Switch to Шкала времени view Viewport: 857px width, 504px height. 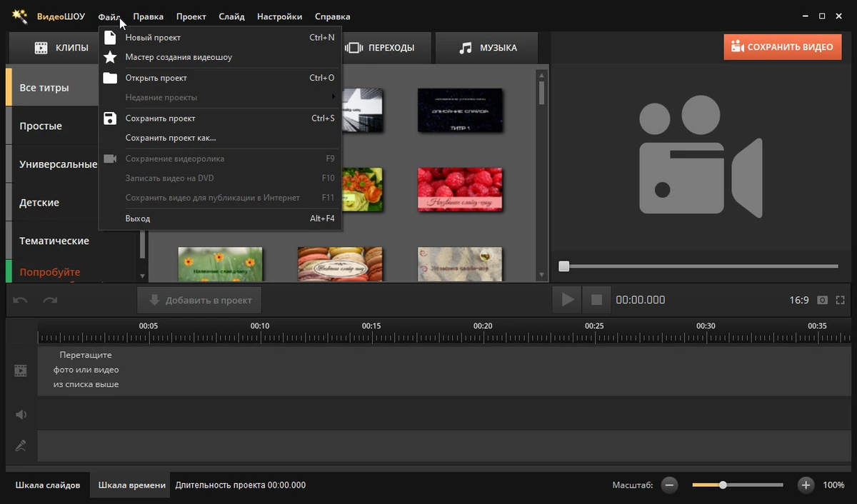point(131,485)
